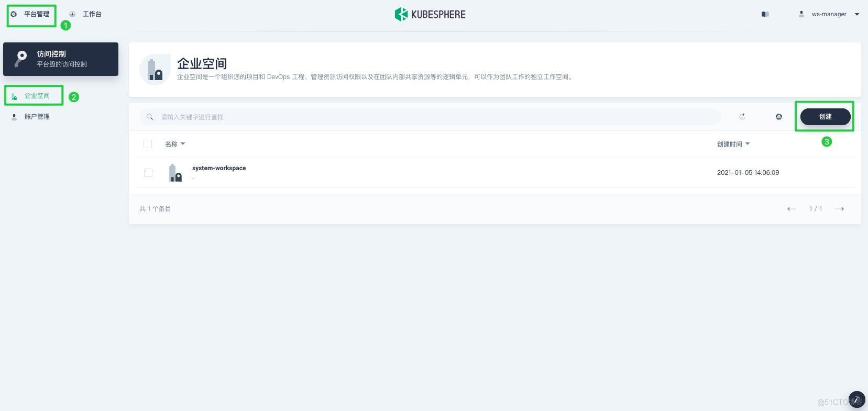Click the ws-manager user avatar icon
The height and width of the screenshot is (411, 868).
(x=801, y=14)
